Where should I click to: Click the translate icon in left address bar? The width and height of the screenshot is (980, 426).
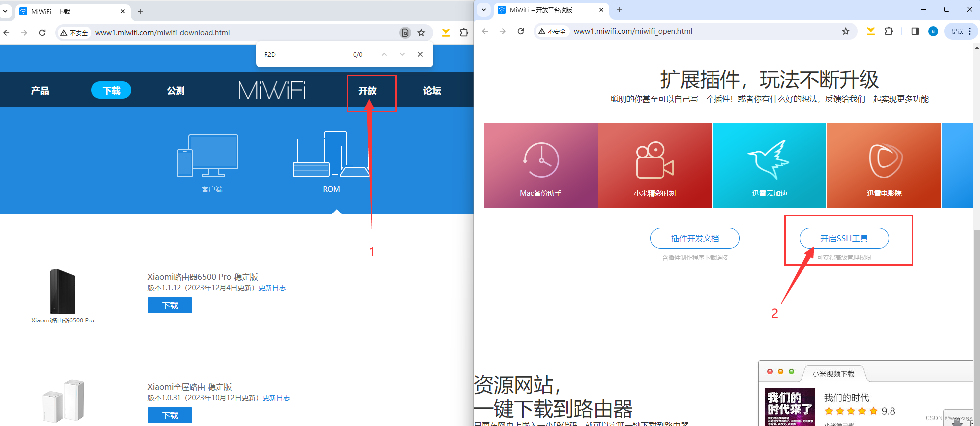[405, 33]
